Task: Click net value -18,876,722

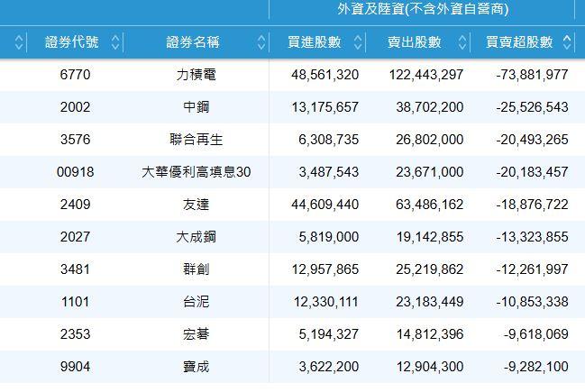Action: [x=532, y=205]
